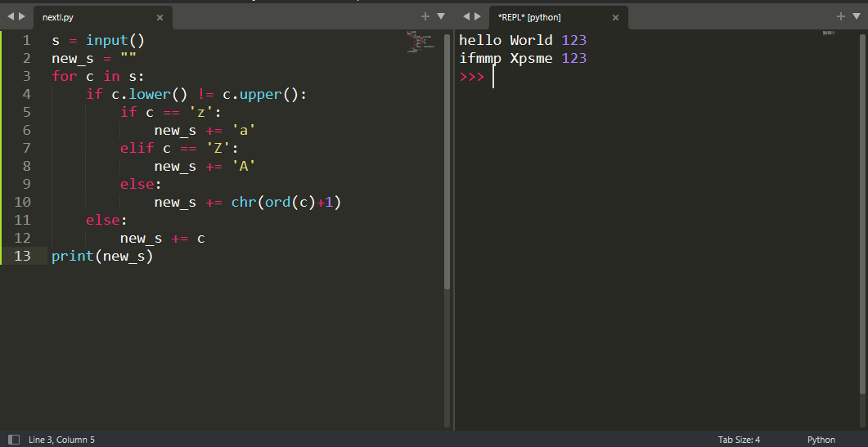
Task: Add a new tab in the left pane
Action: (425, 16)
